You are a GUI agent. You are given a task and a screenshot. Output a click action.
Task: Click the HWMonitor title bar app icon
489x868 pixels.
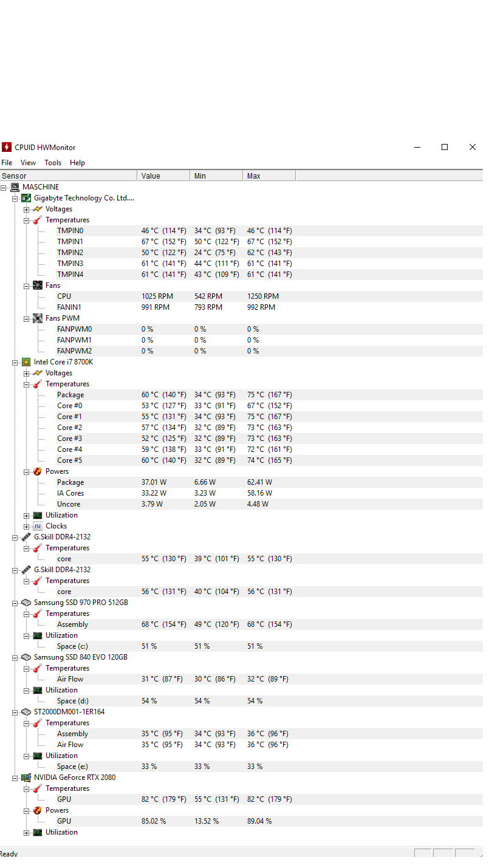point(7,147)
